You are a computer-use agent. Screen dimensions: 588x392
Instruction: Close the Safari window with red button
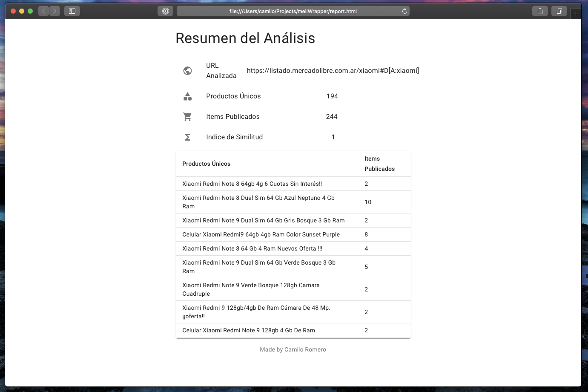13,11
